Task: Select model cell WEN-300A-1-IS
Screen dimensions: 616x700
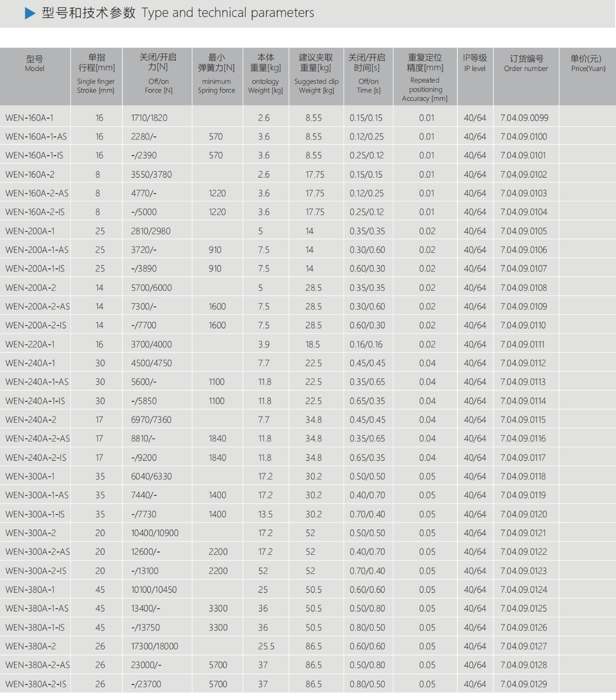Action: pos(35,514)
